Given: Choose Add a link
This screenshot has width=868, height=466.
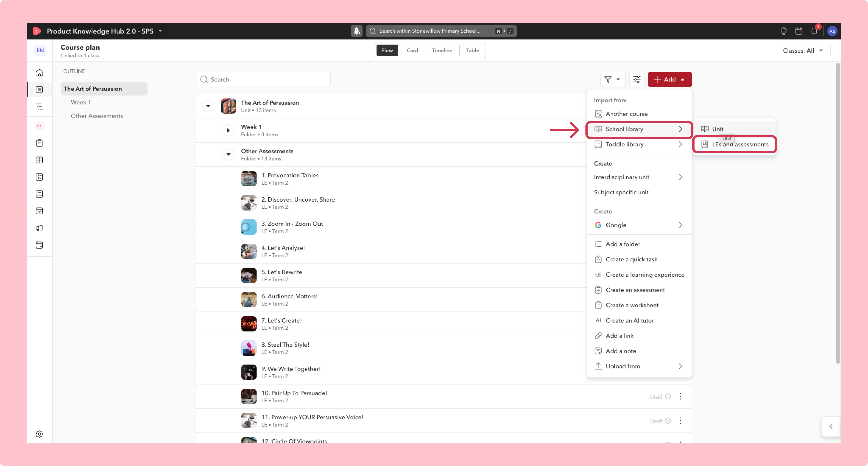Looking at the screenshot, I should coord(639,336).
